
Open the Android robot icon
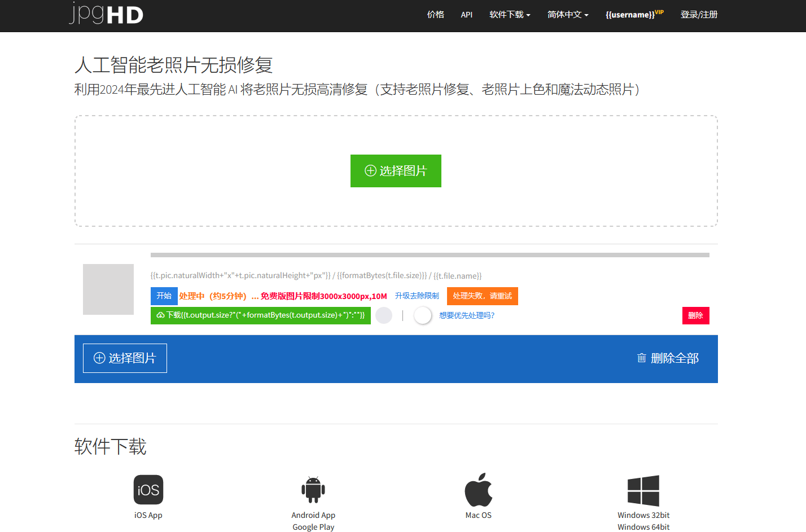313,489
